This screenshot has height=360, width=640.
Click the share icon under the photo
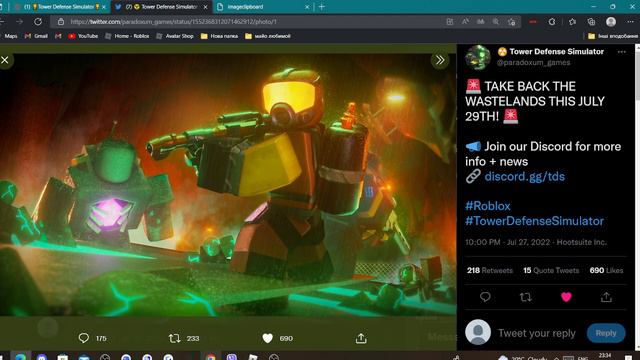tap(361, 338)
